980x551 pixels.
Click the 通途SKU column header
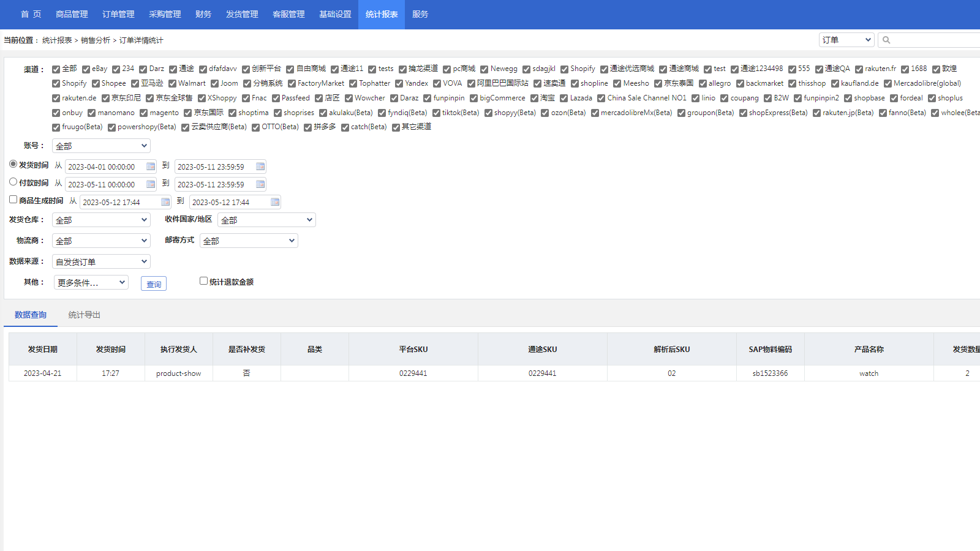(543, 349)
